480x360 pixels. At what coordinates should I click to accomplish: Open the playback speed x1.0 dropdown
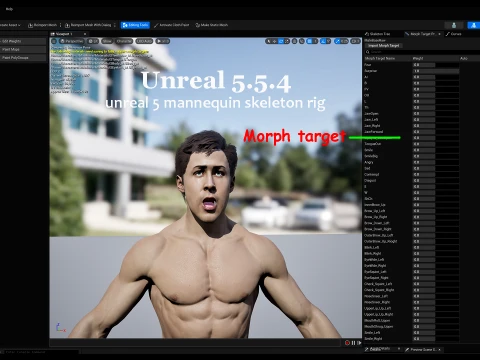(163, 41)
